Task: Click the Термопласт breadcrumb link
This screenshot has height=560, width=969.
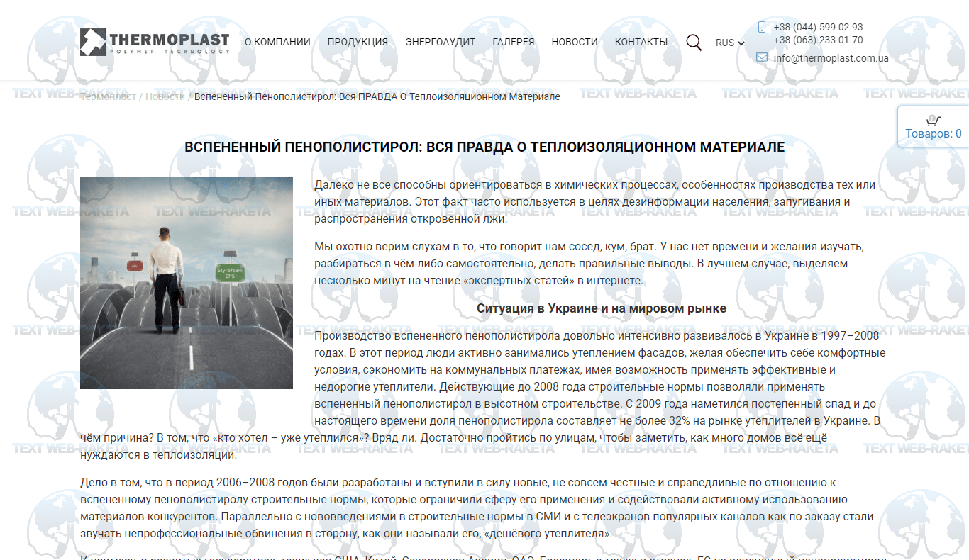Action: [108, 96]
